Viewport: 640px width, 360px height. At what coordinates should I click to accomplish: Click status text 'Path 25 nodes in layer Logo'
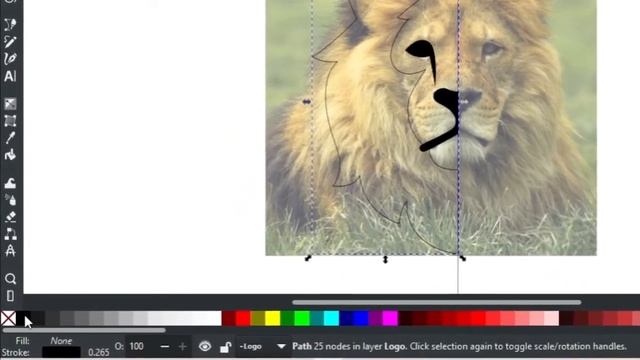pos(349,347)
